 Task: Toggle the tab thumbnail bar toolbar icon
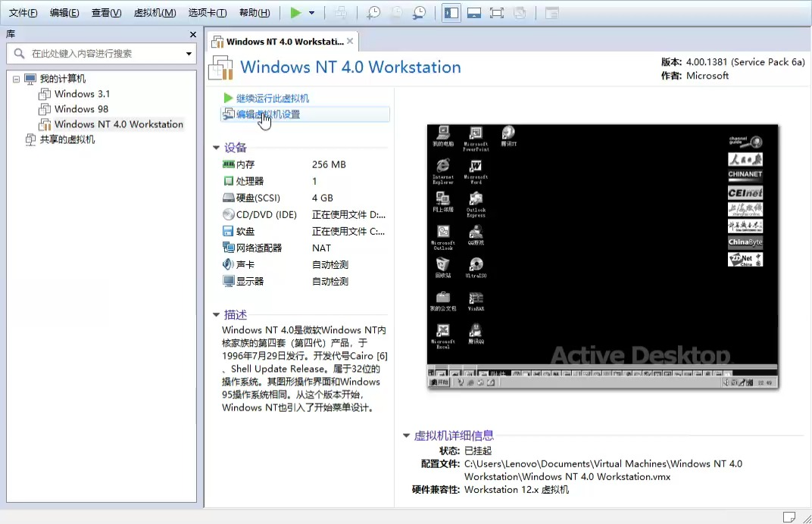(474, 12)
